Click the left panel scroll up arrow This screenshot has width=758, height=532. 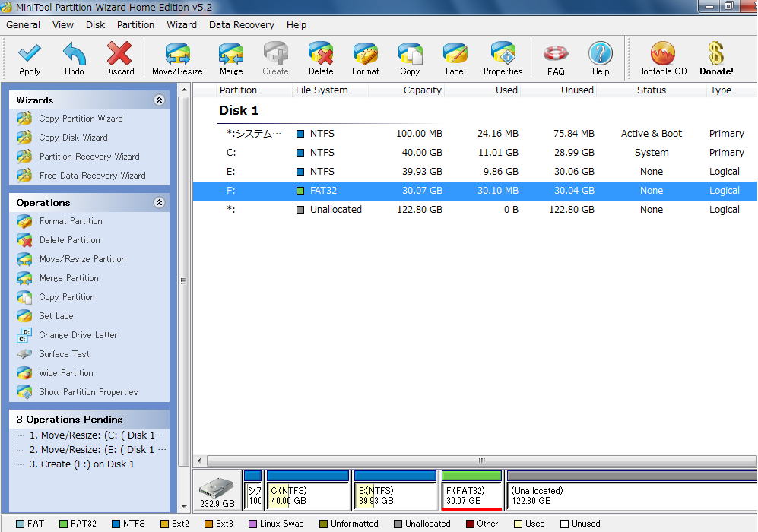pyautogui.click(x=184, y=90)
